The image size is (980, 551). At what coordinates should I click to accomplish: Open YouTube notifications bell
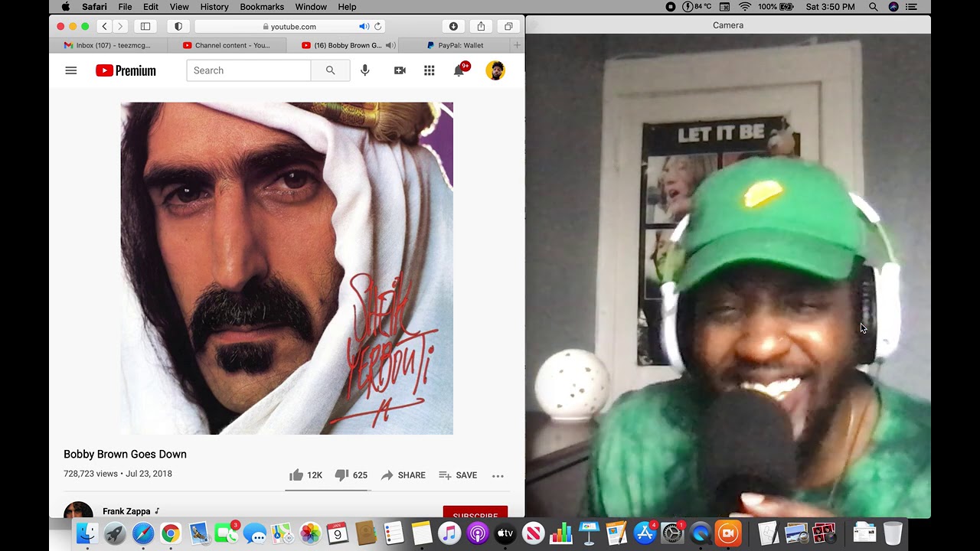459,70
